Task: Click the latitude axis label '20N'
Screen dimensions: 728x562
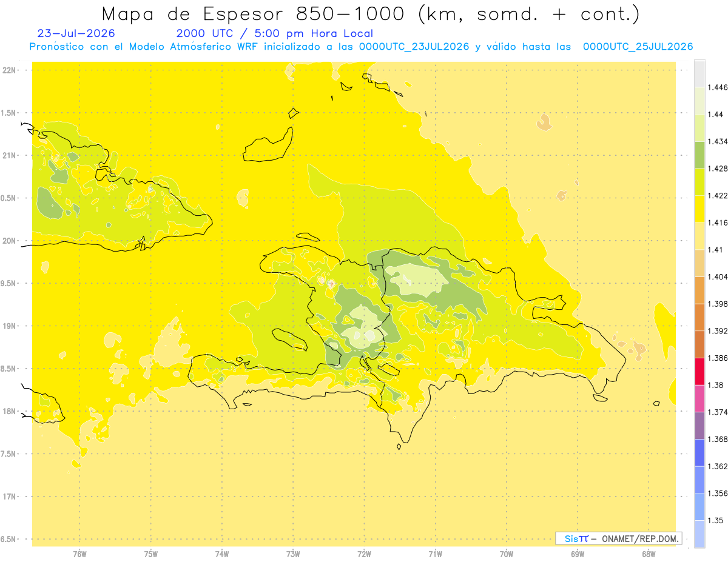Action: pos(10,241)
